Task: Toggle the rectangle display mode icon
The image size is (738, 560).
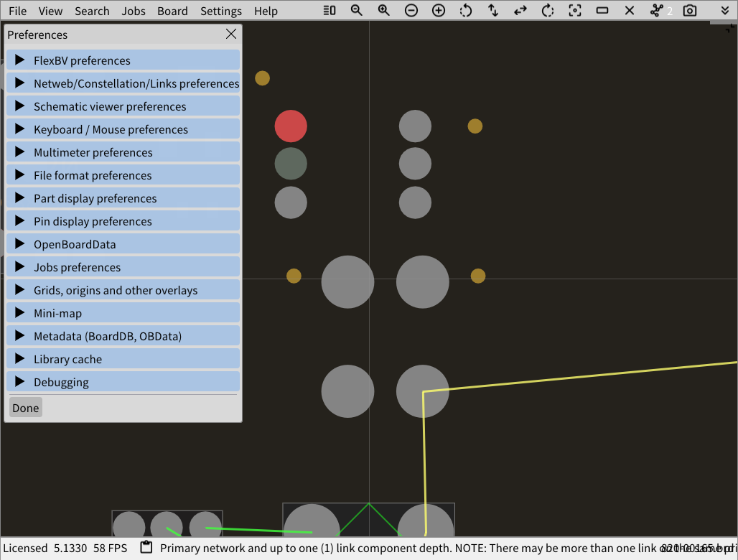Action: [602, 11]
